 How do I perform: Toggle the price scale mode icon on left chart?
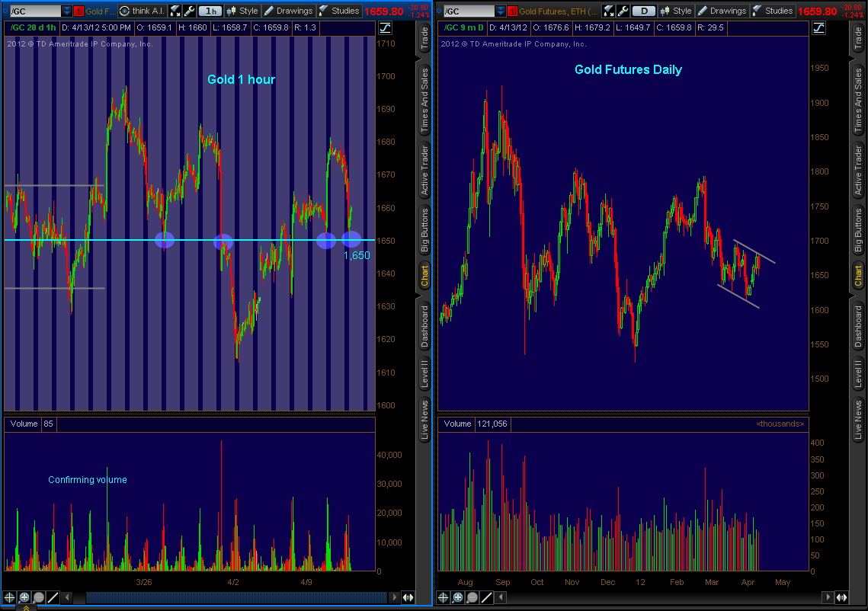385,27
